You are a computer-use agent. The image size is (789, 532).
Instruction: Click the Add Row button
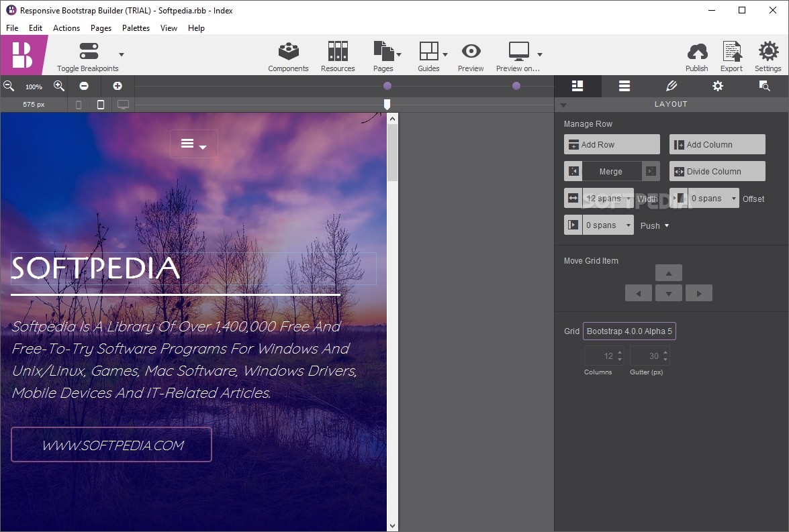pos(612,144)
